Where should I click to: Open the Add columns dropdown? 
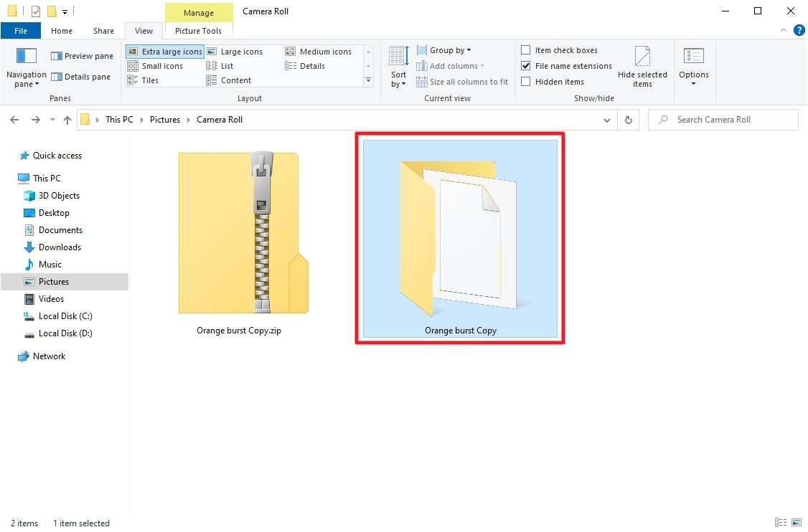[x=451, y=66]
